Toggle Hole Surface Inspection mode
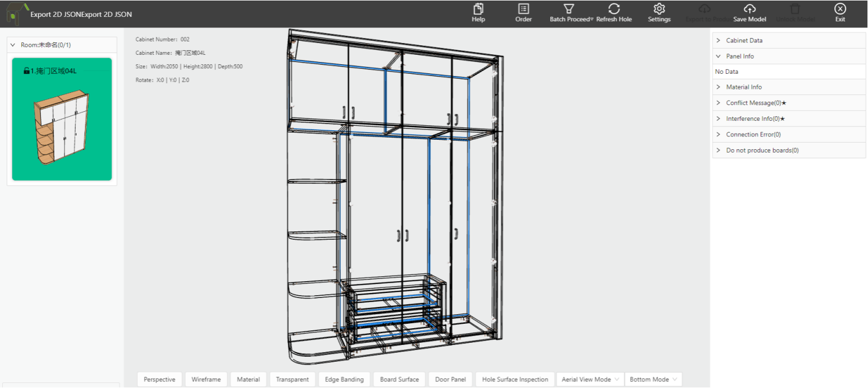868x388 pixels. point(515,379)
